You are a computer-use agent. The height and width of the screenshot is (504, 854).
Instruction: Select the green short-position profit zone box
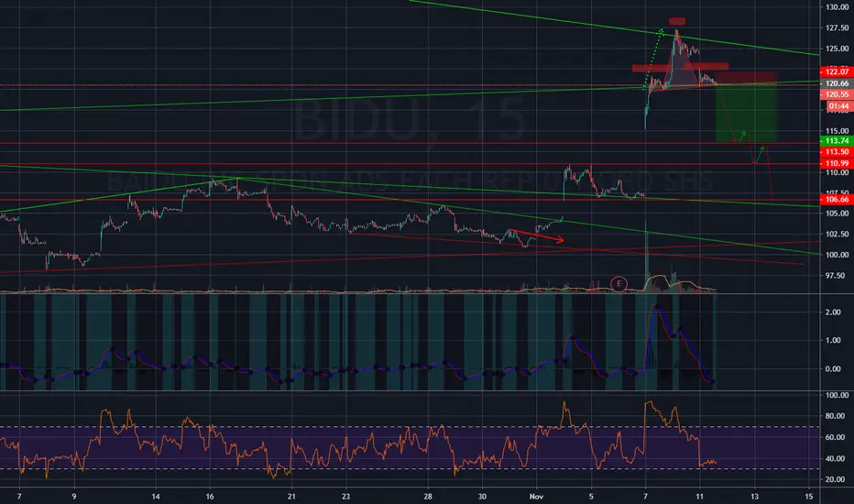pos(746,114)
